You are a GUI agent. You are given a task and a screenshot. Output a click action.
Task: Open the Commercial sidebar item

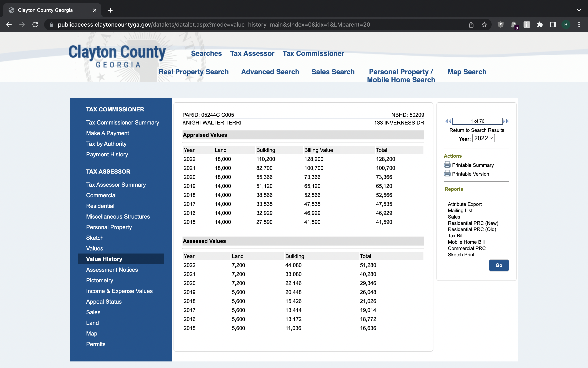[x=101, y=195]
